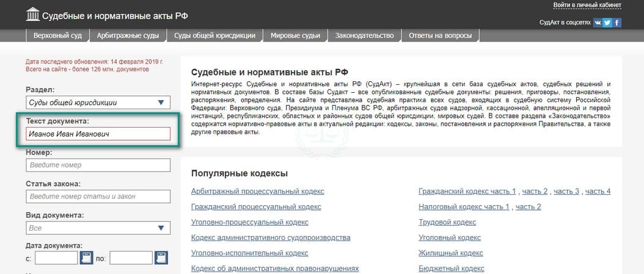
Task: Open the VK social network icon
Action: [597, 23]
